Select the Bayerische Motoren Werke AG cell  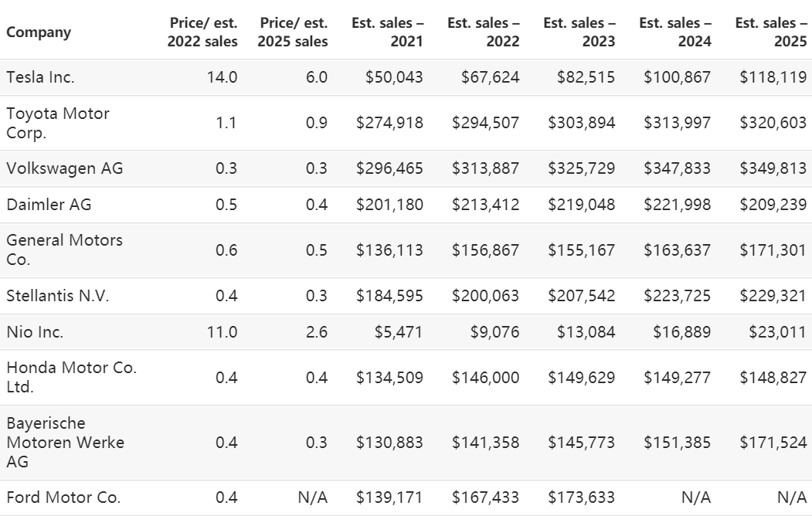pyautogui.click(x=65, y=443)
